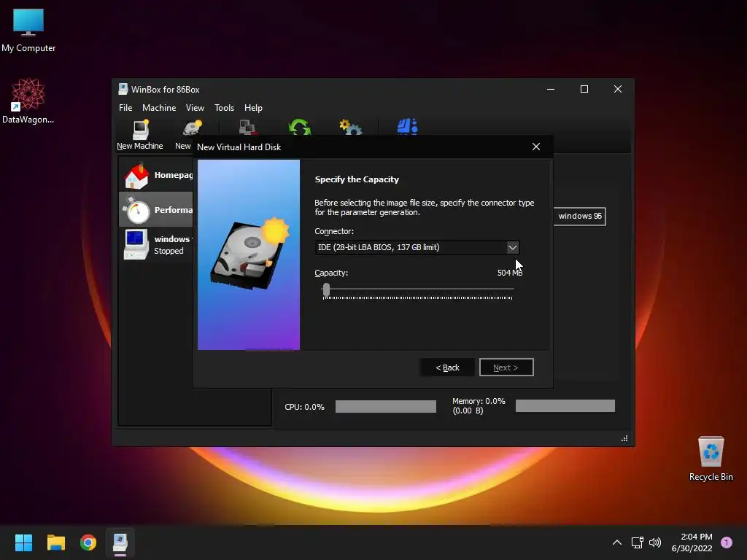
Task: Open the File menu
Action: (x=125, y=108)
